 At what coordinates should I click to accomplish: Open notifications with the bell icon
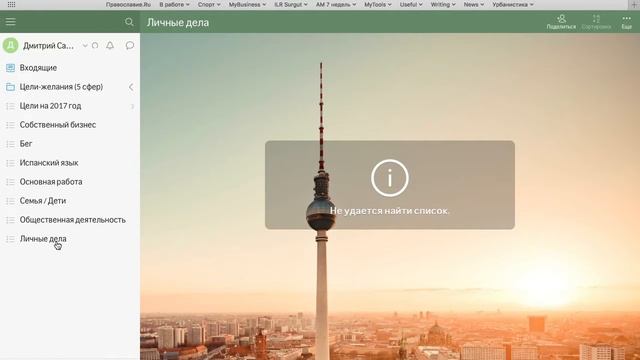(x=110, y=45)
